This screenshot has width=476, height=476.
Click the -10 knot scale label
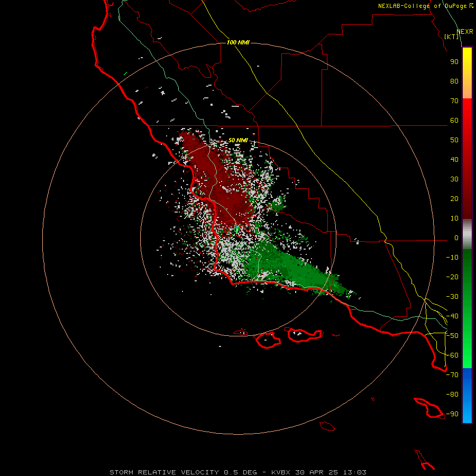pos(452,258)
